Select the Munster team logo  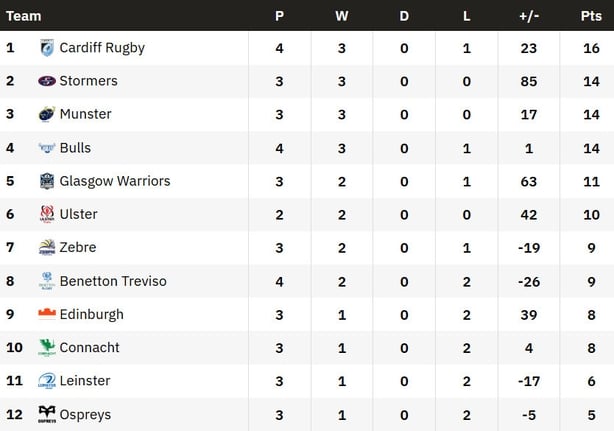point(46,114)
